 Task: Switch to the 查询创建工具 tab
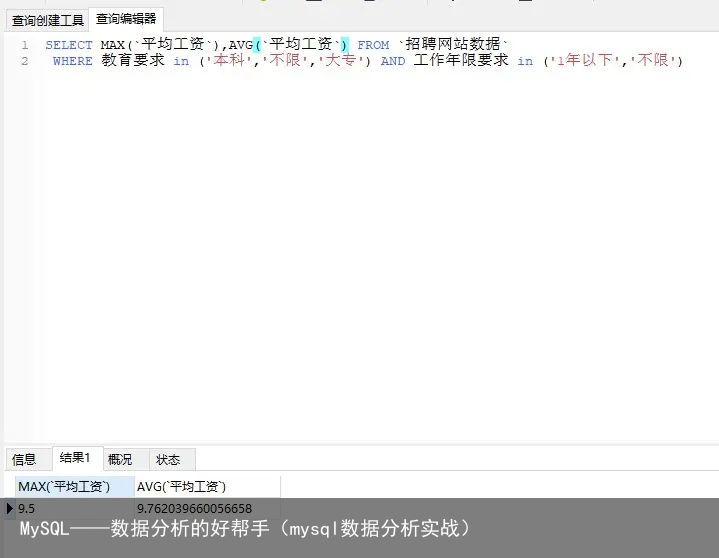tap(47, 20)
